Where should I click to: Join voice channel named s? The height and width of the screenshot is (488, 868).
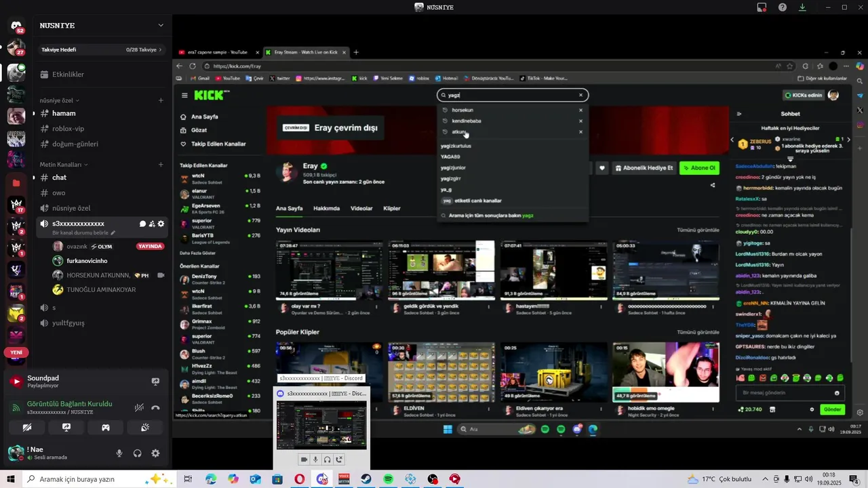pos(100,308)
